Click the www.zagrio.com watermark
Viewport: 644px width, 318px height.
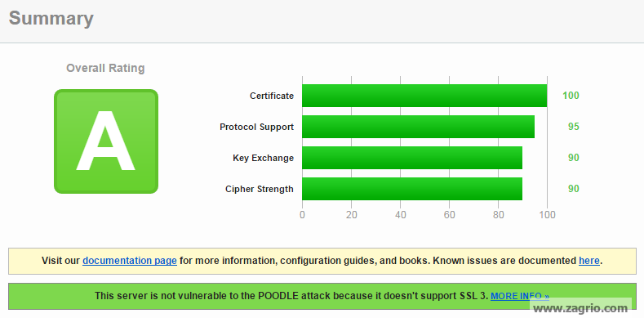(580, 307)
